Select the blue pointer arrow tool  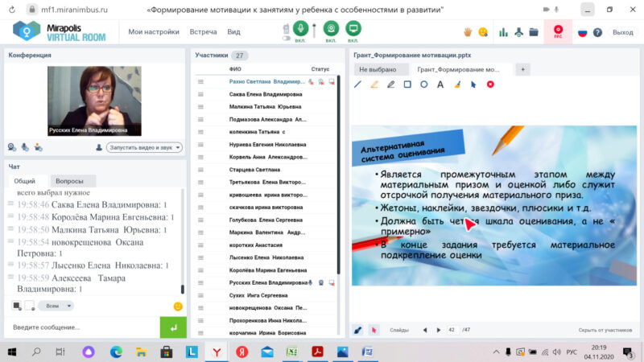(473, 84)
